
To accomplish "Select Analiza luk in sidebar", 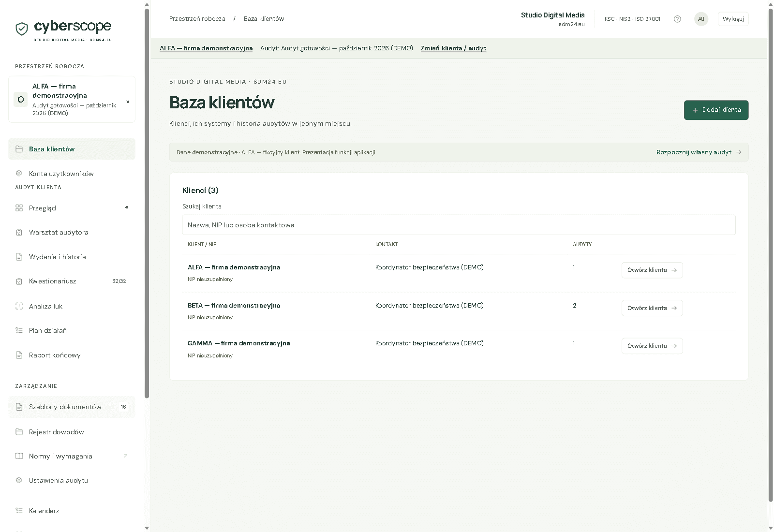I will coord(72,306).
